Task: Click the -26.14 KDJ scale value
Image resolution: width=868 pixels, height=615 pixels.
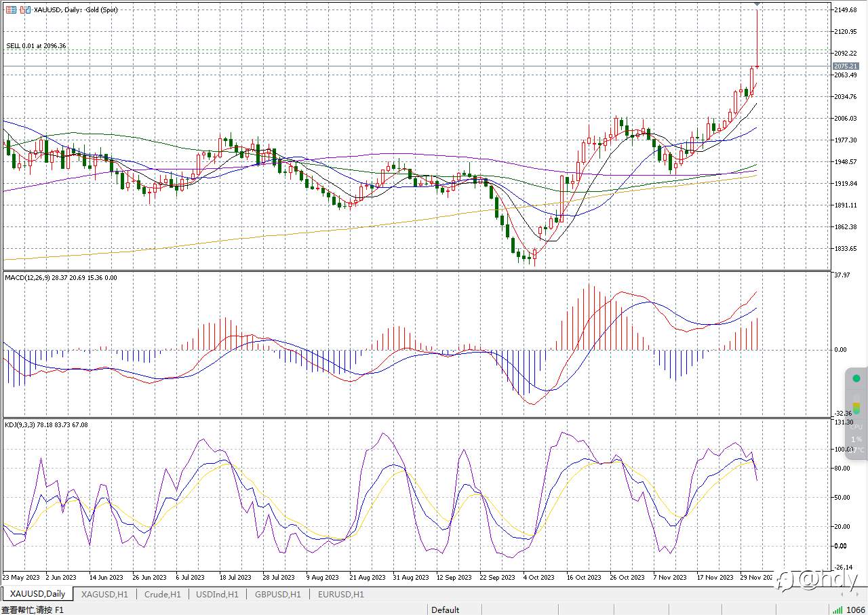Action: (843, 568)
